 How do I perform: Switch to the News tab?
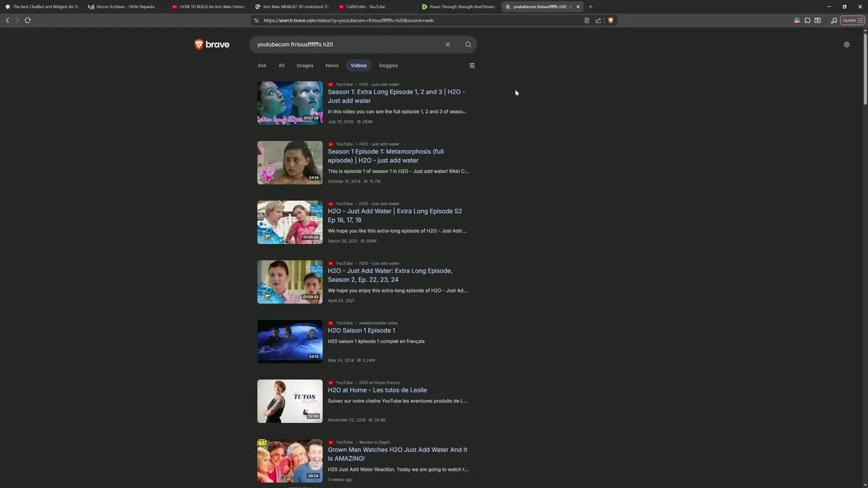pyautogui.click(x=332, y=66)
